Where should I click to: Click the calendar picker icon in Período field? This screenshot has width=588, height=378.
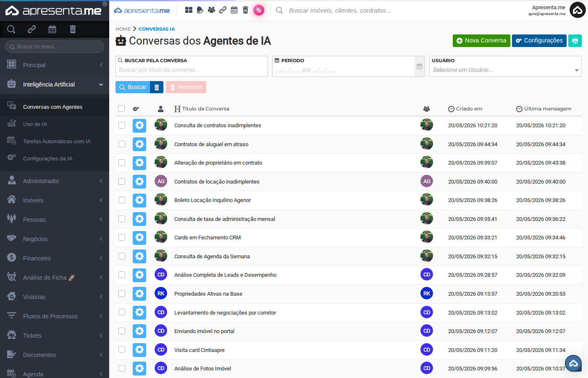point(420,66)
